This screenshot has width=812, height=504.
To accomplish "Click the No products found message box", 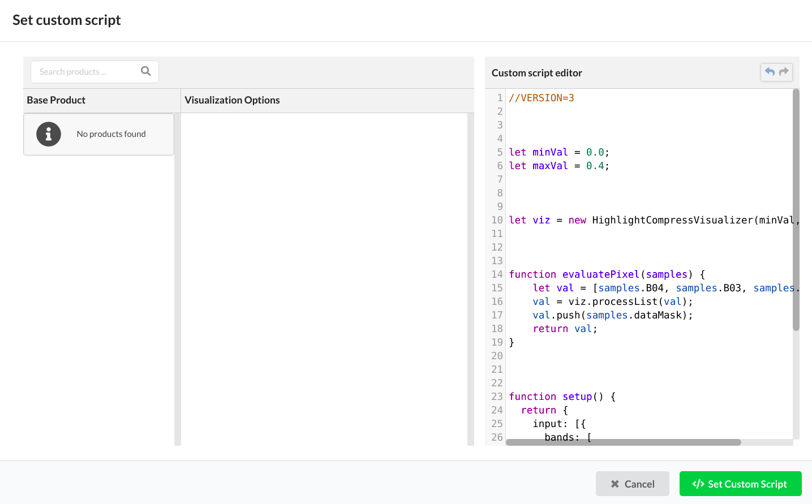I will coord(98,134).
